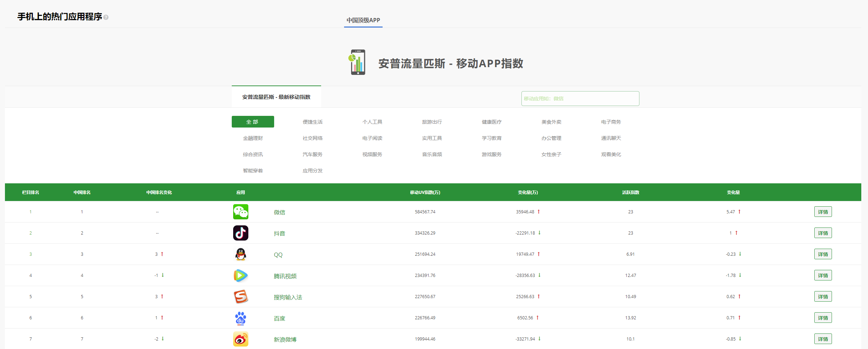
Task: Filter by 社交网络 category
Action: click(x=312, y=138)
